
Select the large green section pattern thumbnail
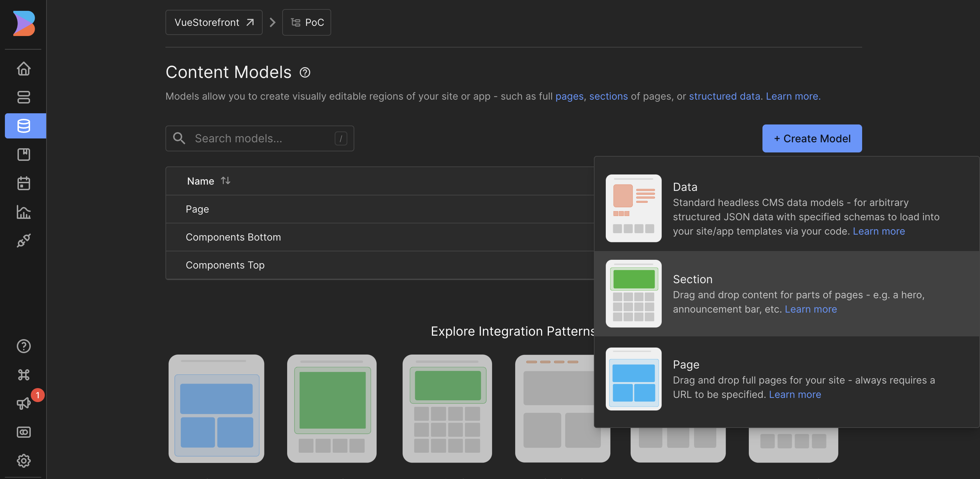(x=332, y=408)
